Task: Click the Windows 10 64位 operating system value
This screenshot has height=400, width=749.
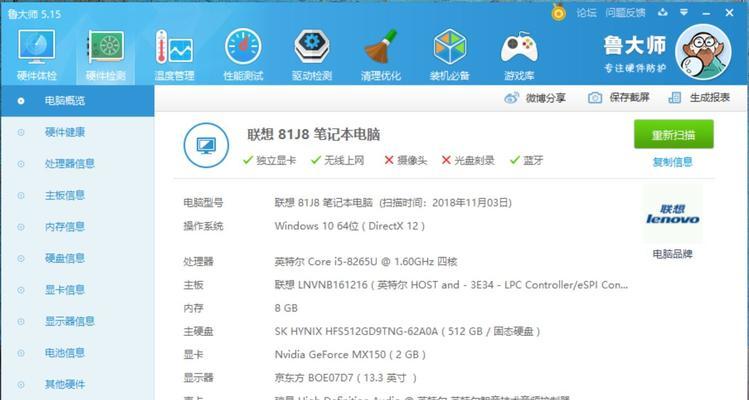Action: coord(350,226)
